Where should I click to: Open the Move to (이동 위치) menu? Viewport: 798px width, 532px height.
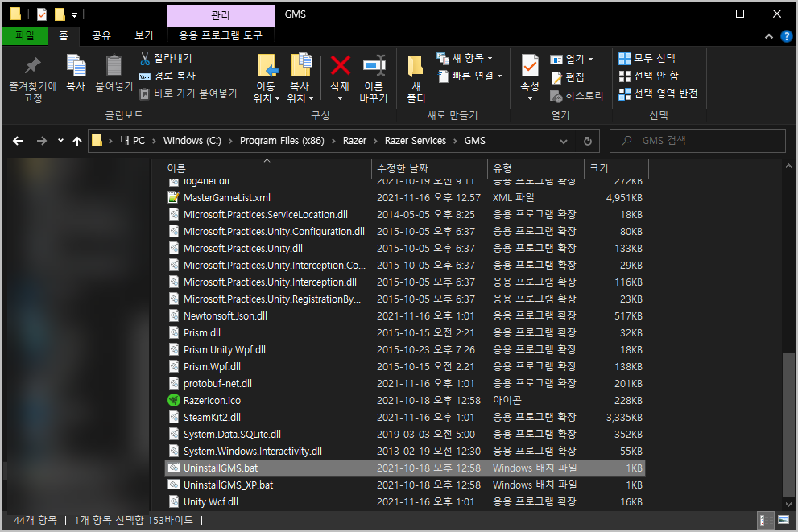pos(267,78)
